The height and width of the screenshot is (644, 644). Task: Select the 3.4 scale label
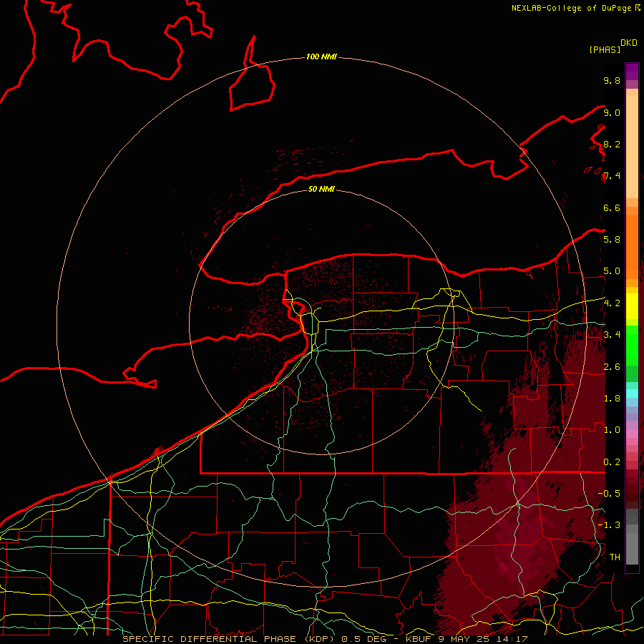pyautogui.click(x=612, y=335)
